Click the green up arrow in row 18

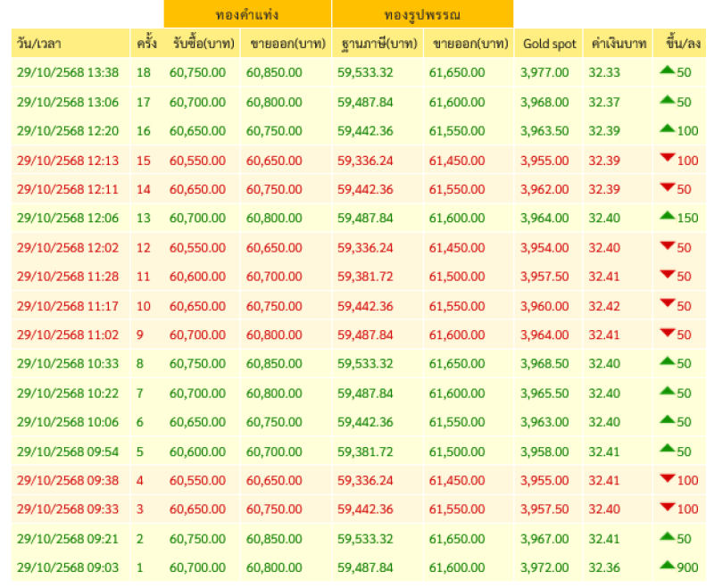[667, 70]
